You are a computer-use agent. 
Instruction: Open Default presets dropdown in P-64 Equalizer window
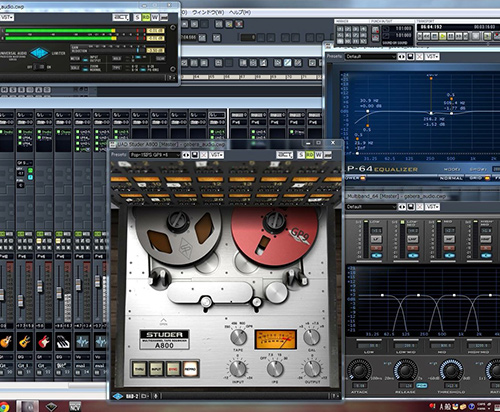pyautogui.click(x=370, y=57)
